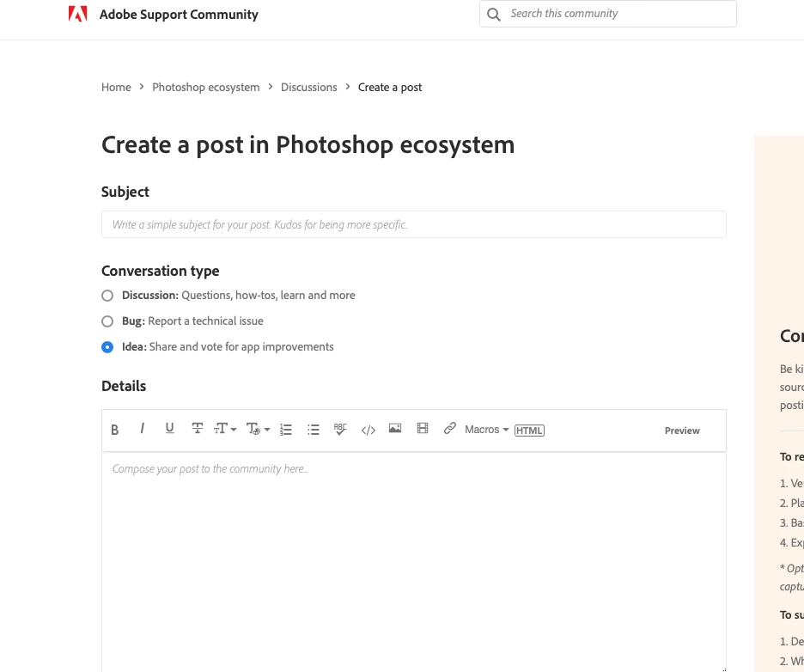Run the spell checker
The width and height of the screenshot is (804, 672).
point(340,430)
